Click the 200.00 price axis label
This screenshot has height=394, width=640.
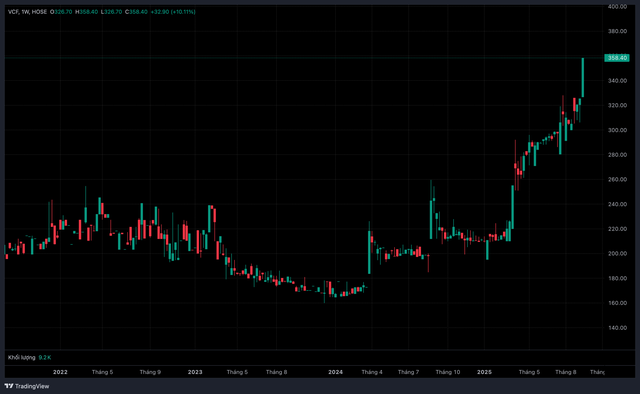point(617,254)
